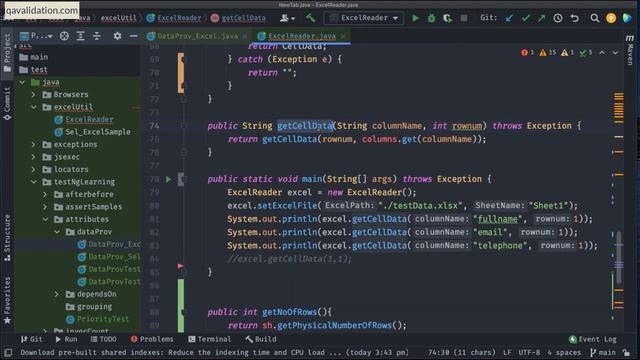
Task: Open the Git tool window tab
Action: tap(31, 339)
